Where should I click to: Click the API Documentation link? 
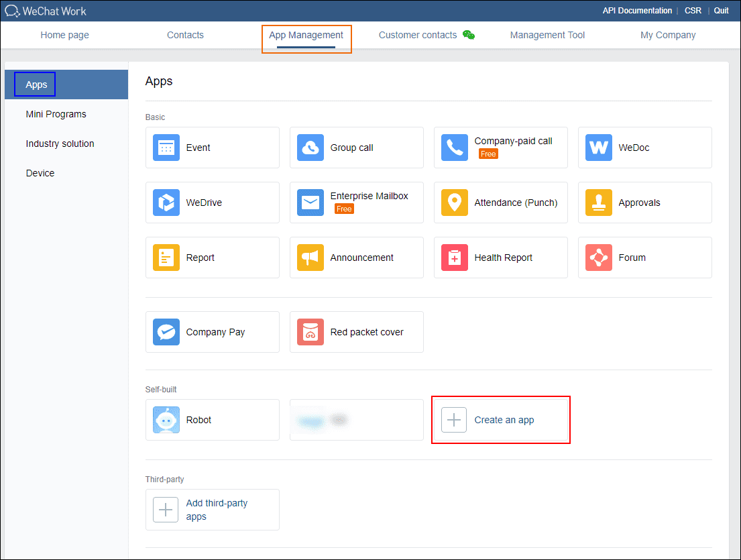tap(637, 11)
